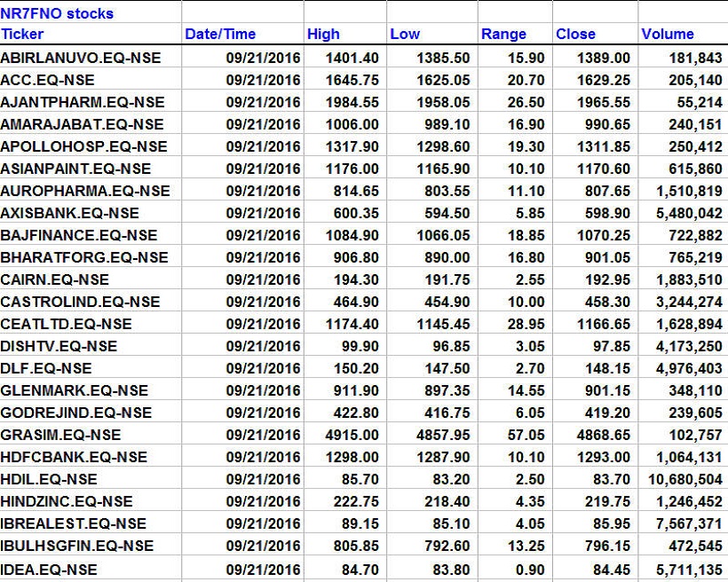Select the Close column header

[575, 35]
